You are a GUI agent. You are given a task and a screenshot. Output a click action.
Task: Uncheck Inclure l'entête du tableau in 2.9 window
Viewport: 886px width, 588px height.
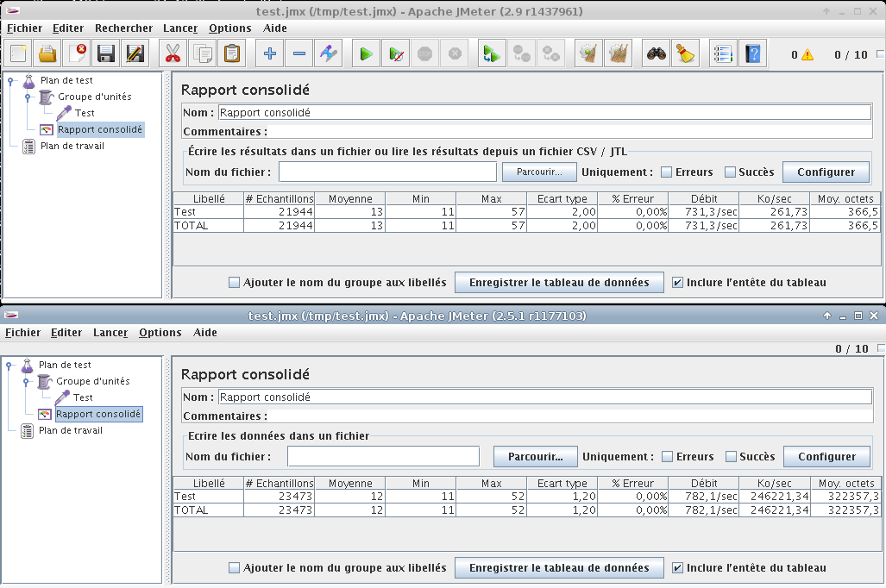tap(677, 282)
